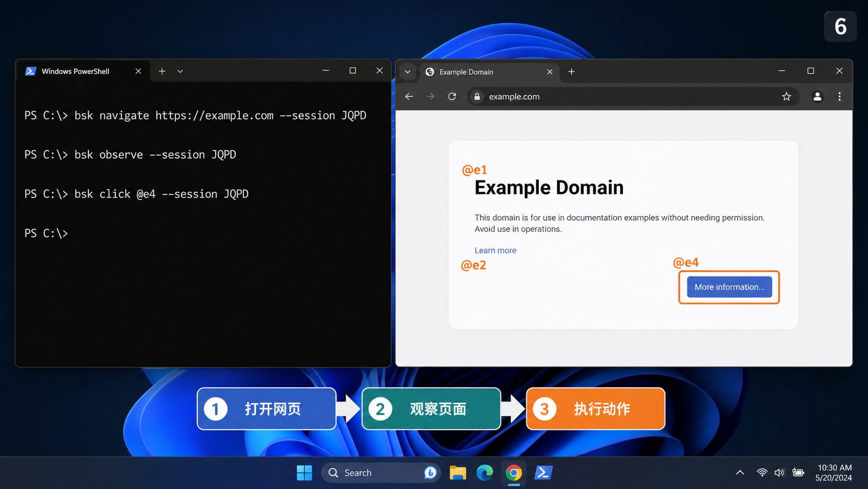Viewport: 868px width, 489px height.
Task: Bookmark this page with the star
Action: click(x=786, y=97)
